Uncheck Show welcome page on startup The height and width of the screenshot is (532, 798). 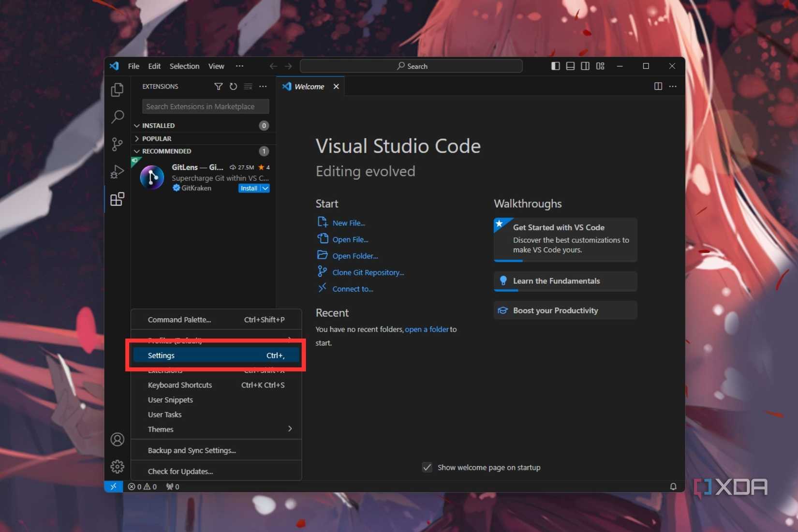[427, 467]
